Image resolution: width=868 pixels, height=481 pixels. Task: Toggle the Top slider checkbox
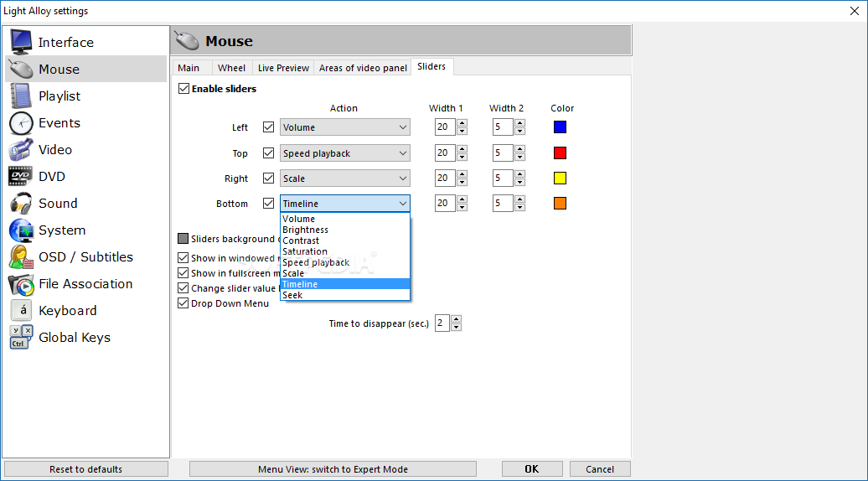pyautogui.click(x=268, y=153)
